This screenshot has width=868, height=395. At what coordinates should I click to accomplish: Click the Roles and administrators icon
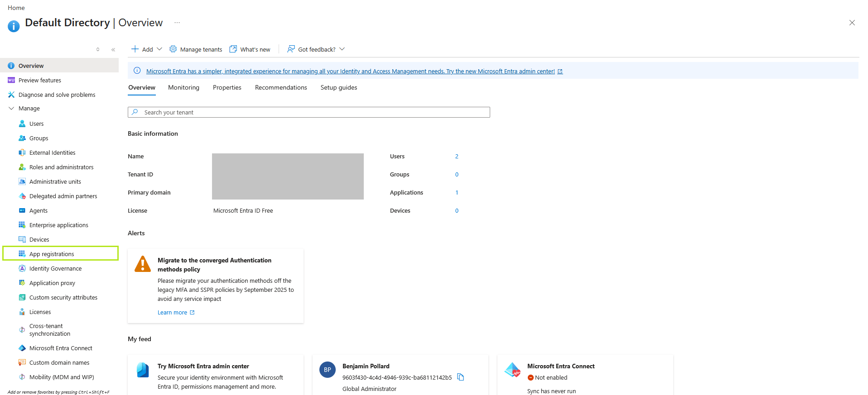(22, 167)
